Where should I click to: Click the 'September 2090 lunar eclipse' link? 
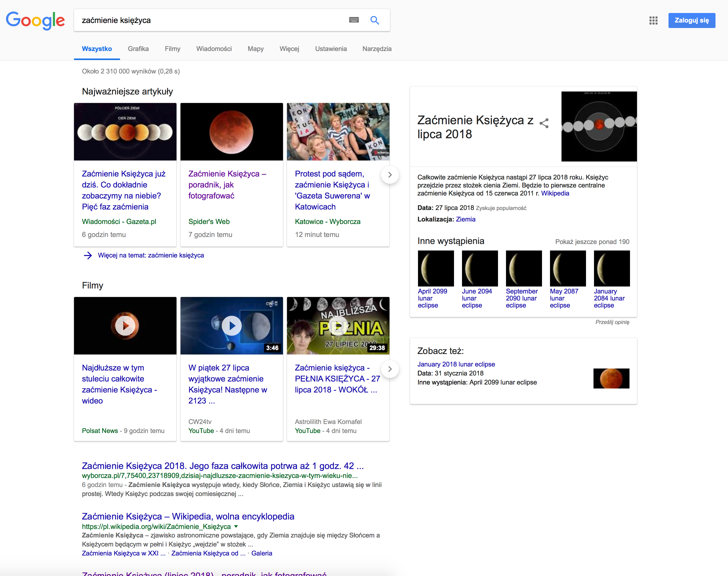522,298
